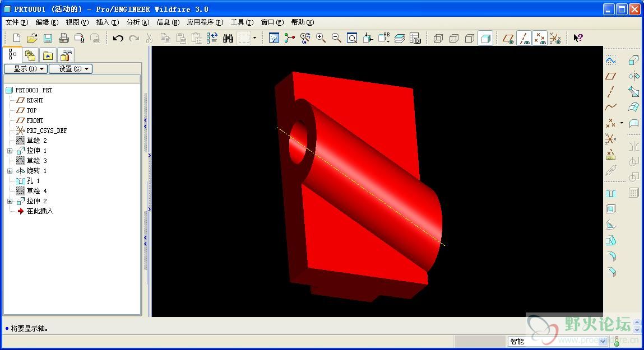Toggle datum axes visibility
The height and width of the screenshot is (350, 644).
524,38
